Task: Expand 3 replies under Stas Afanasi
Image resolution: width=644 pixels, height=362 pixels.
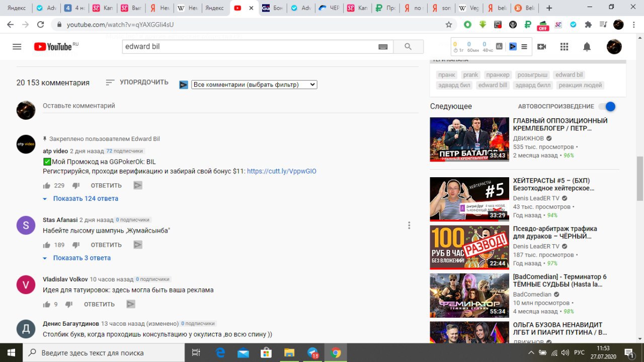Action: [76, 258]
